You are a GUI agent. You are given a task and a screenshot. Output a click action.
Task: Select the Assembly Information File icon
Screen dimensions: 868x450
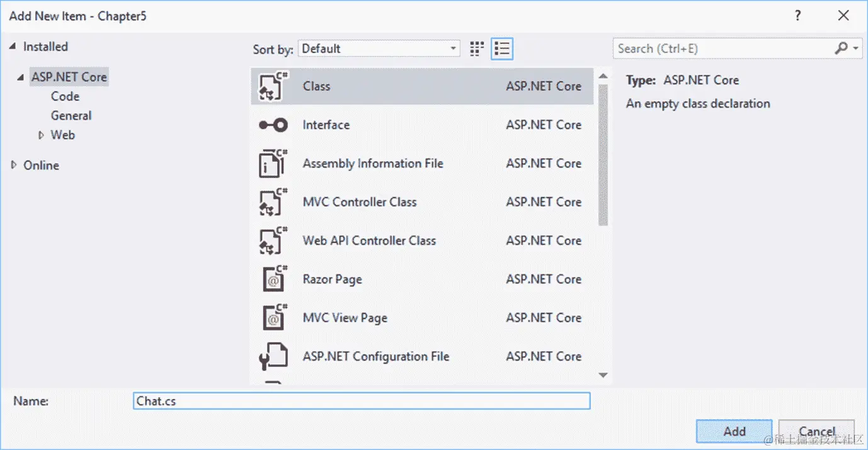pos(274,164)
